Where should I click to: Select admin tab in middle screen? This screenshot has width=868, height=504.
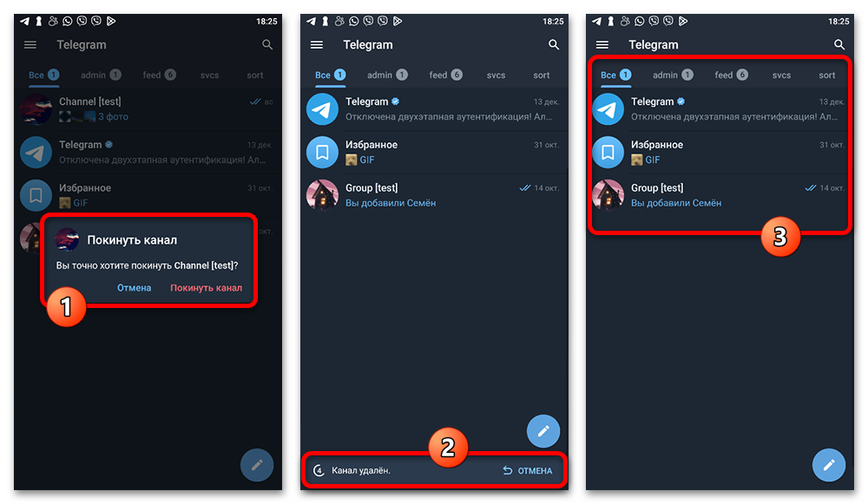tap(387, 75)
